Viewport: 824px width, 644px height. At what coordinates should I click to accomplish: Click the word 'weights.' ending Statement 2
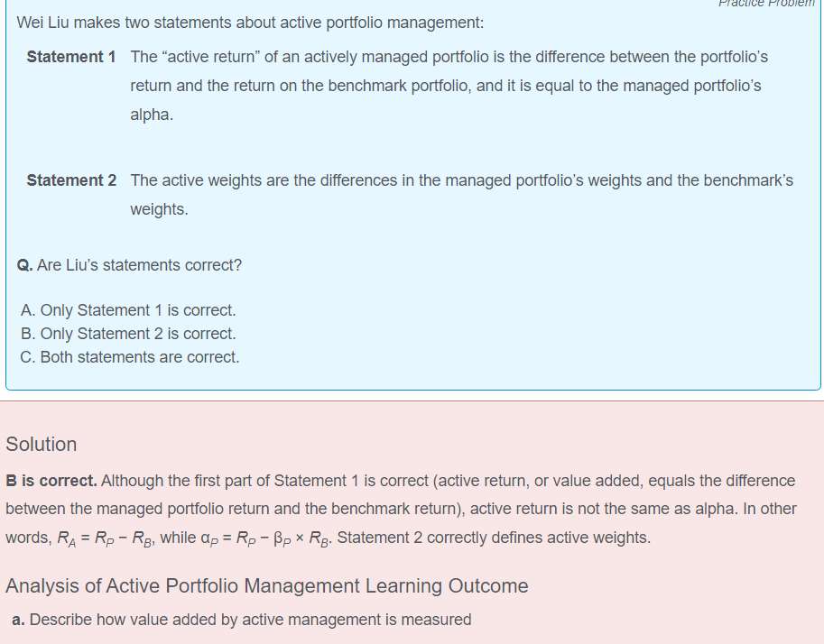pyautogui.click(x=159, y=209)
